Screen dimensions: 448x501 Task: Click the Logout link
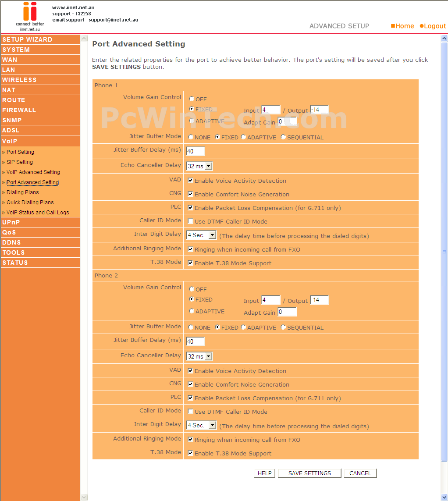433,26
